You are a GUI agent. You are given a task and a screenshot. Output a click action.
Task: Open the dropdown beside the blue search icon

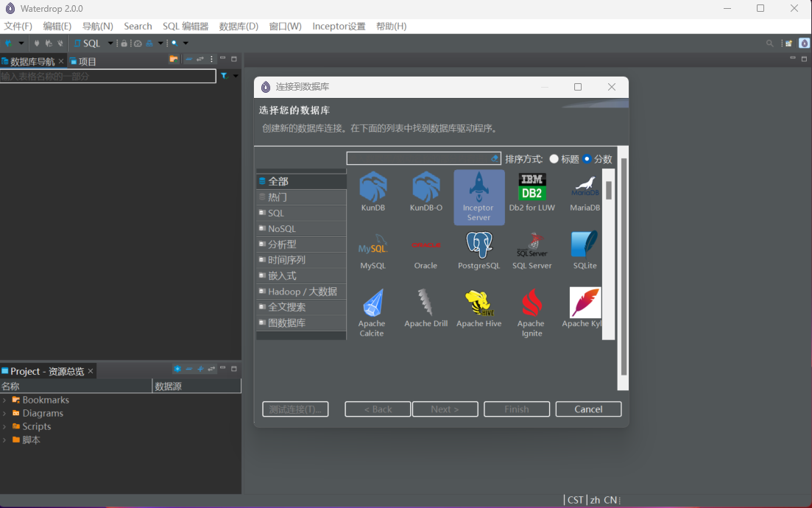tap(186, 43)
